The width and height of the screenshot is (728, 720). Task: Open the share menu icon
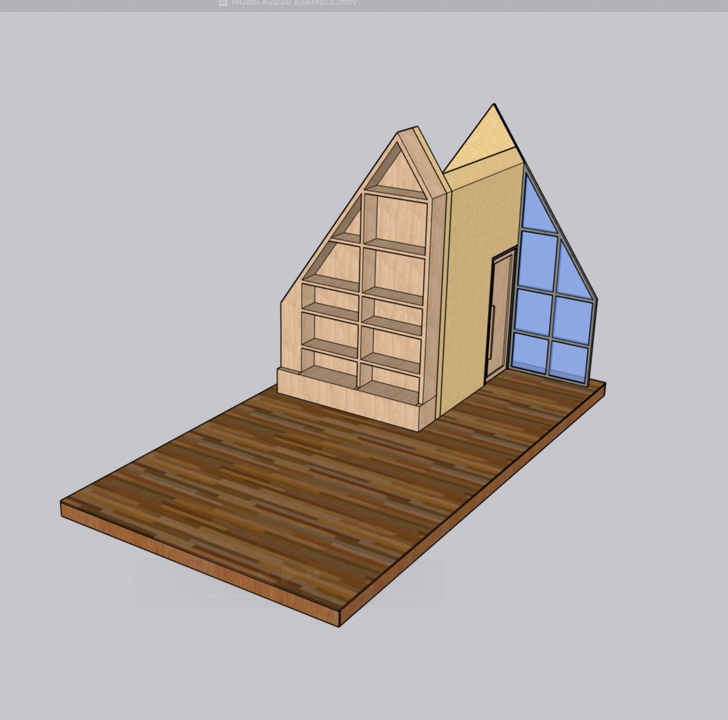click(405, 574)
